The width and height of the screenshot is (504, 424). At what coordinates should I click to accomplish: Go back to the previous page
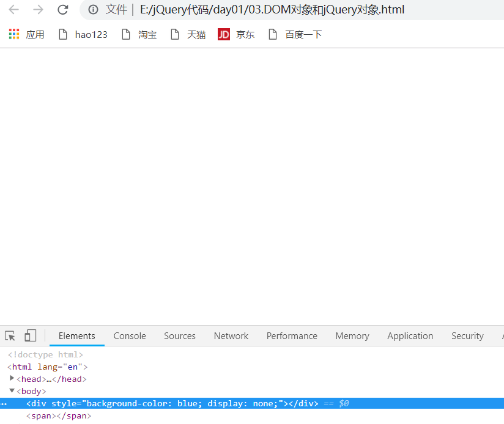[14, 10]
